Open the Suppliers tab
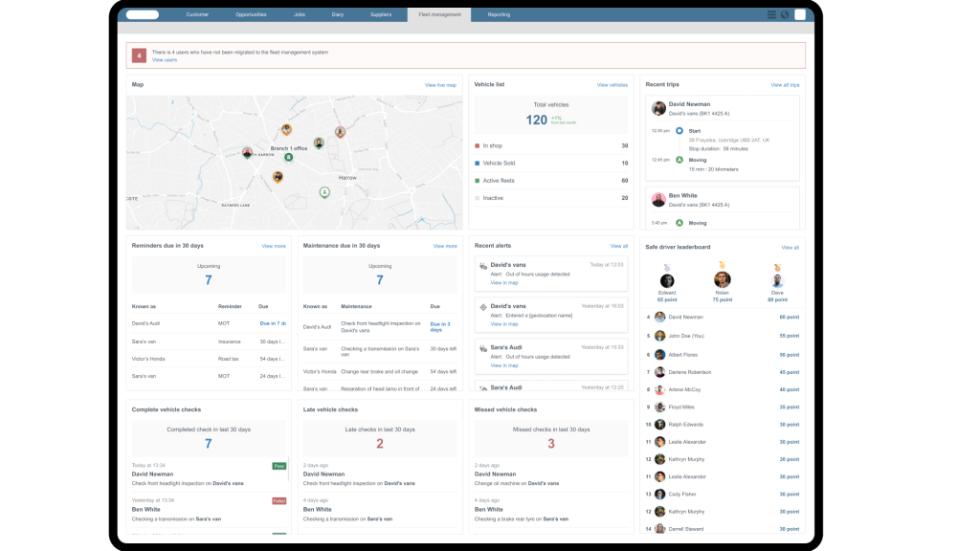Viewport: 980px width, 551px height. 379,14
